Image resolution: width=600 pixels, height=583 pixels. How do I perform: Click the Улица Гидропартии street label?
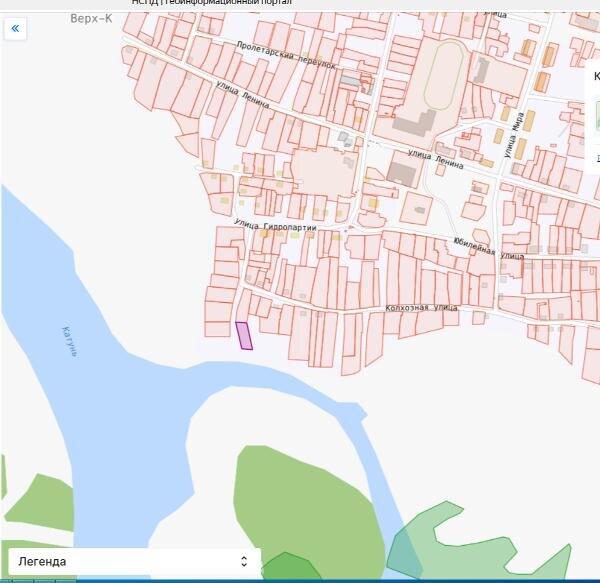pyautogui.click(x=276, y=225)
